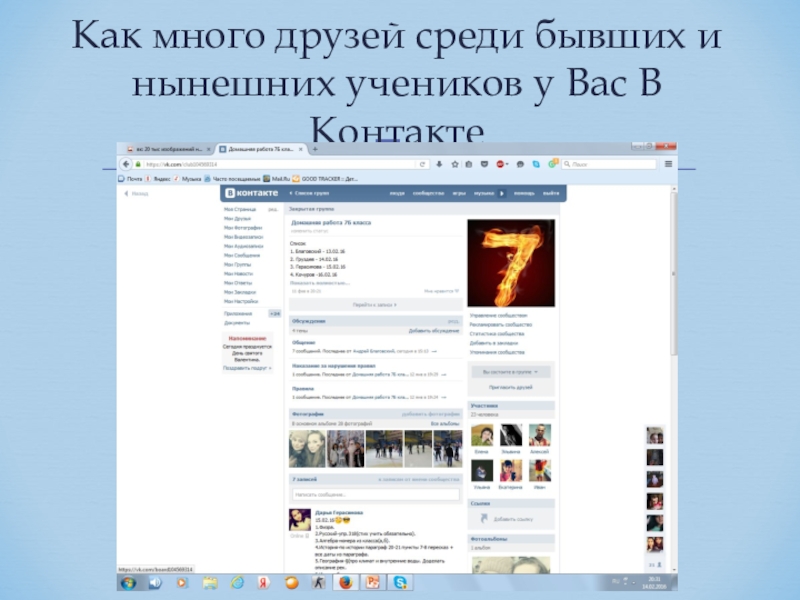Image resolution: width=800 pixels, height=600 pixels.
Task: Open Windows Media Player from taskbar
Action: pos(182,583)
